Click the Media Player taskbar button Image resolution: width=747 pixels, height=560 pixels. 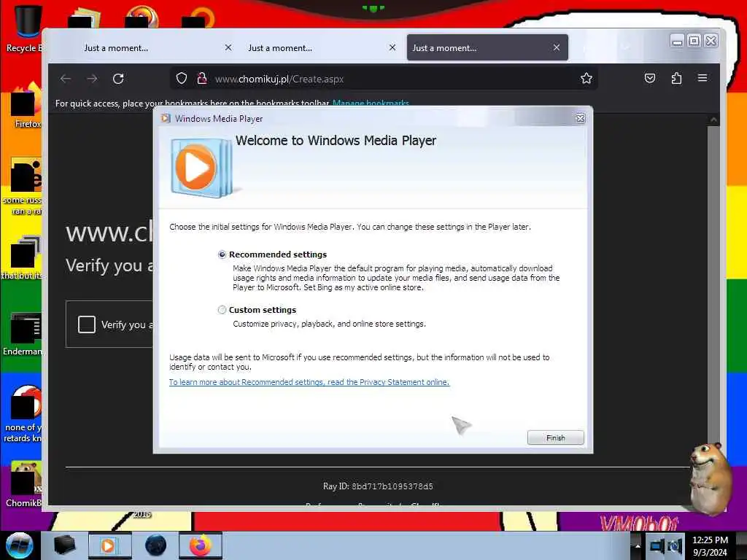109,545
